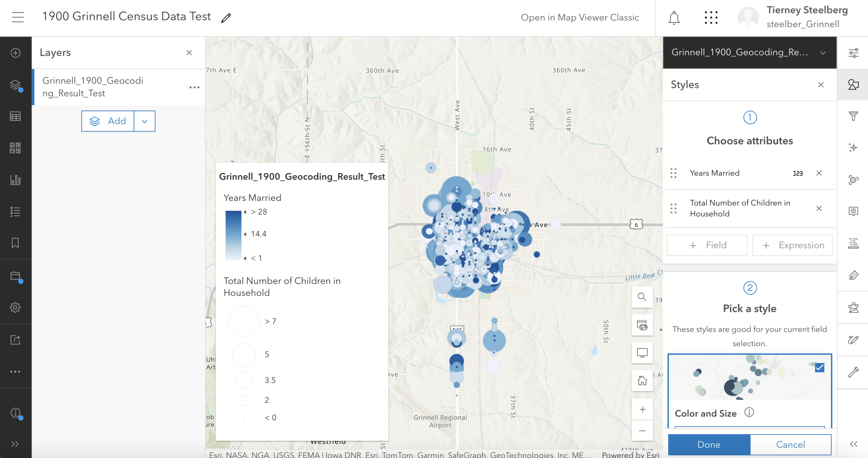Remove the Years Married attribute
Viewport: 868px width, 458px height.
(819, 173)
